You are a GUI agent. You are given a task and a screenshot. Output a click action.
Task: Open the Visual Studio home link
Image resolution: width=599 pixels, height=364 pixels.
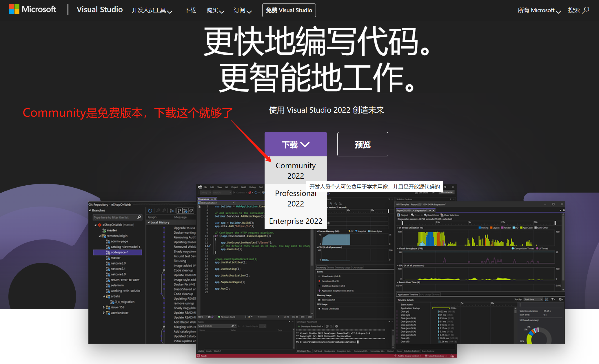pyautogui.click(x=100, y=10)
